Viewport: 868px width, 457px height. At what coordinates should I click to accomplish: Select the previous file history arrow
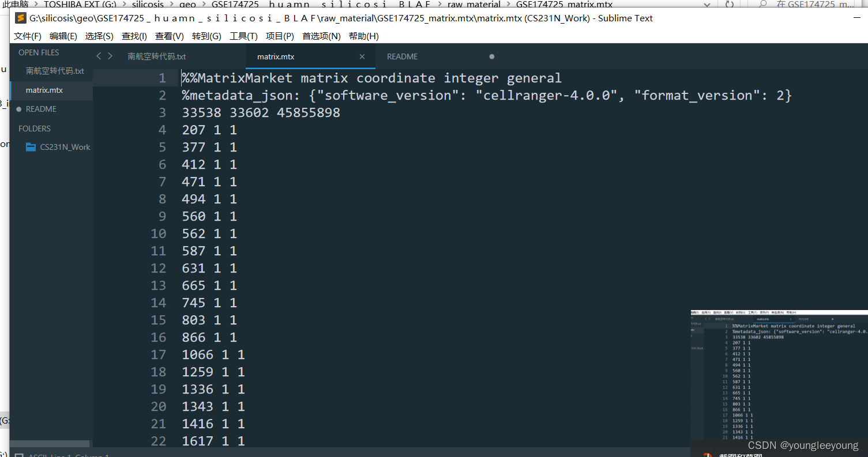(x=99, y=56)
